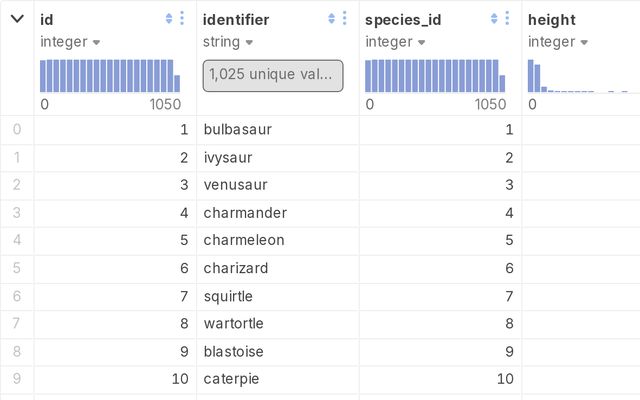Open the id integer type dropdown
This screenshot has height=400, width=640.
[x=70, y=42]
